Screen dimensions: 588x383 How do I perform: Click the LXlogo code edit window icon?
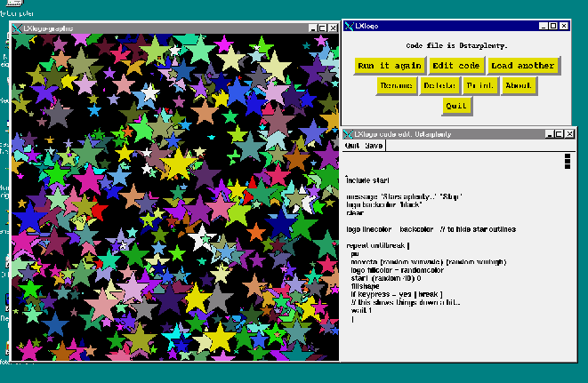coord(350,133)
